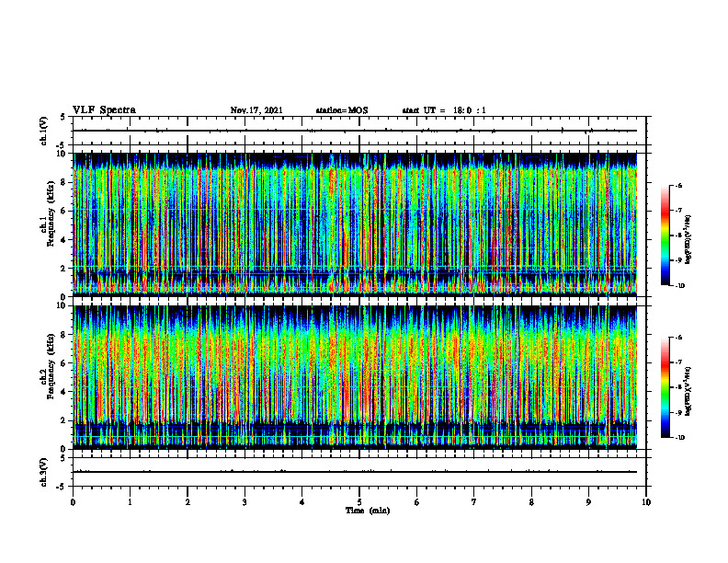Click the "6" kHz tick of ch.2 spectrogram
This screenshot has height=563, width=728.
[x=64, y=363]
